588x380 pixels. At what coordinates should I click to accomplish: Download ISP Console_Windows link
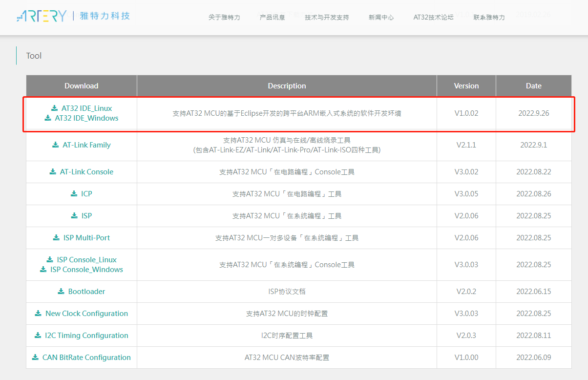pyautogui.click(x=86, y=269)
